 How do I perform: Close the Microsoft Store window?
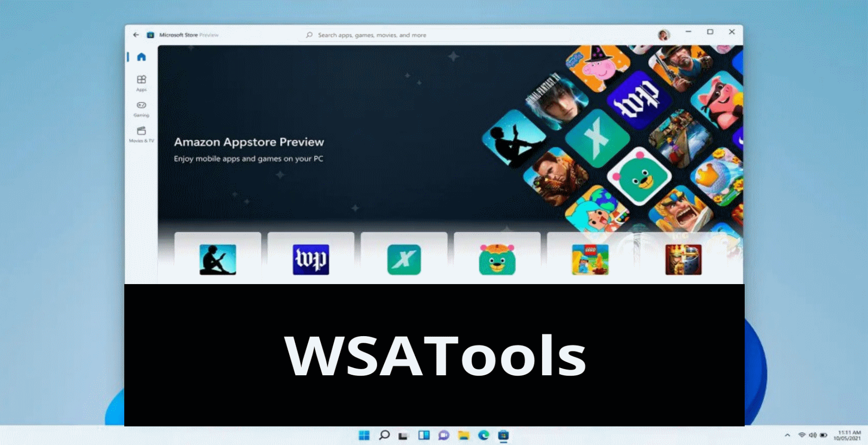point(732,32)
